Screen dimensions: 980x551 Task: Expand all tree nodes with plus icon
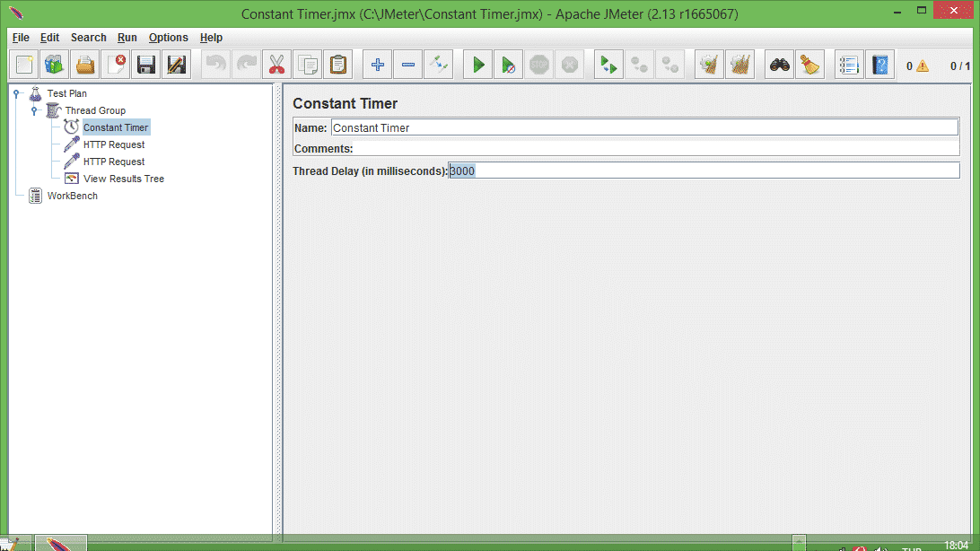(377, 64)
